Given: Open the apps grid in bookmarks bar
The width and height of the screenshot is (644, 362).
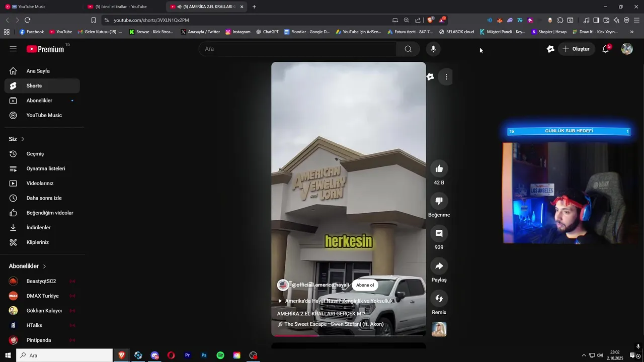Looking at the screenshot, I should click(7, 32).
